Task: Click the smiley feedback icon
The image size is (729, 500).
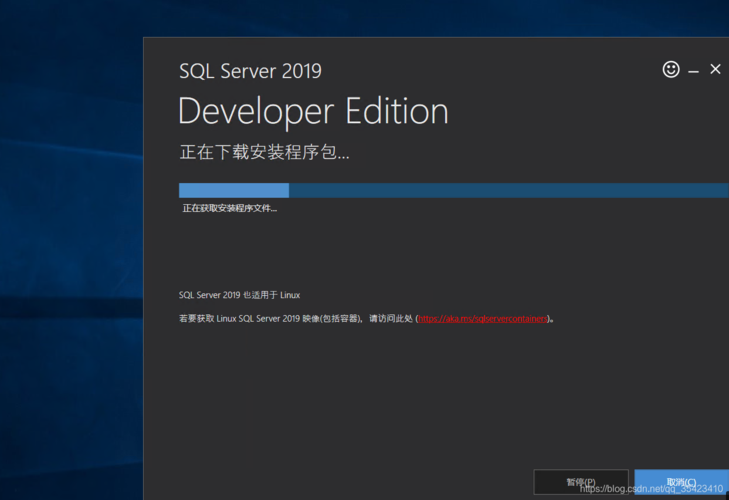Action: coord(671,70)
